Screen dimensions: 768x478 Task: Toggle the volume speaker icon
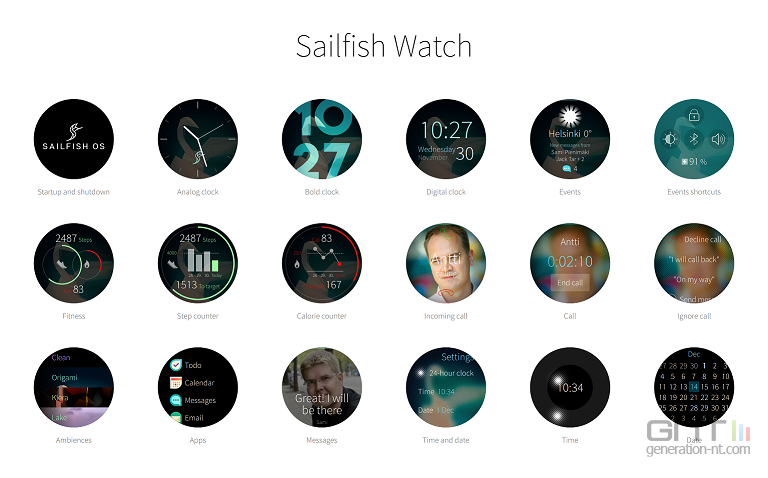tap(718, 139)
